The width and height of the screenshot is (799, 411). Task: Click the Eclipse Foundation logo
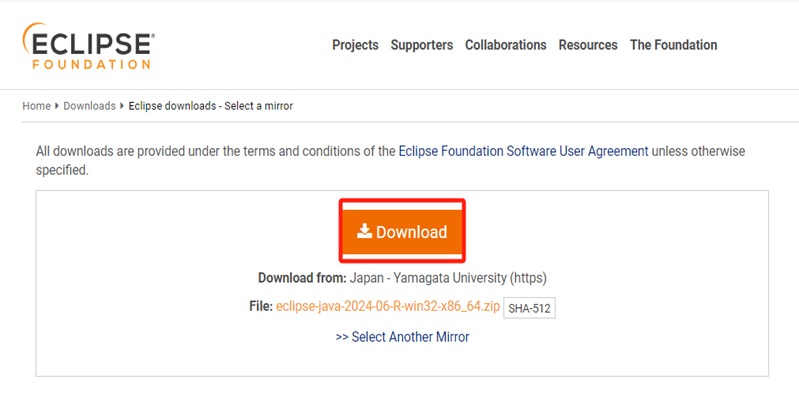coord(89,46)
